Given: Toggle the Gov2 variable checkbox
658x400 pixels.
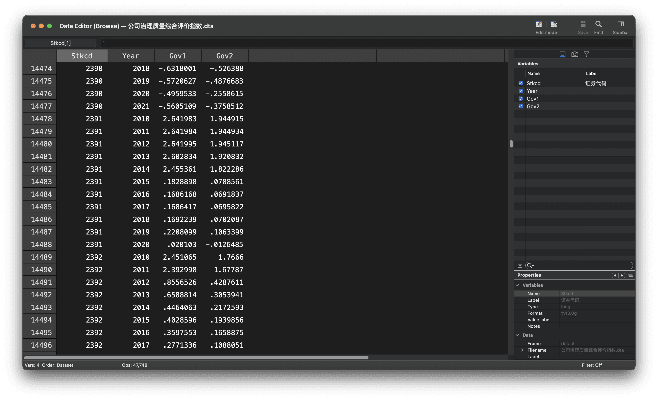Looking at the screenshot, I should 521,106.
